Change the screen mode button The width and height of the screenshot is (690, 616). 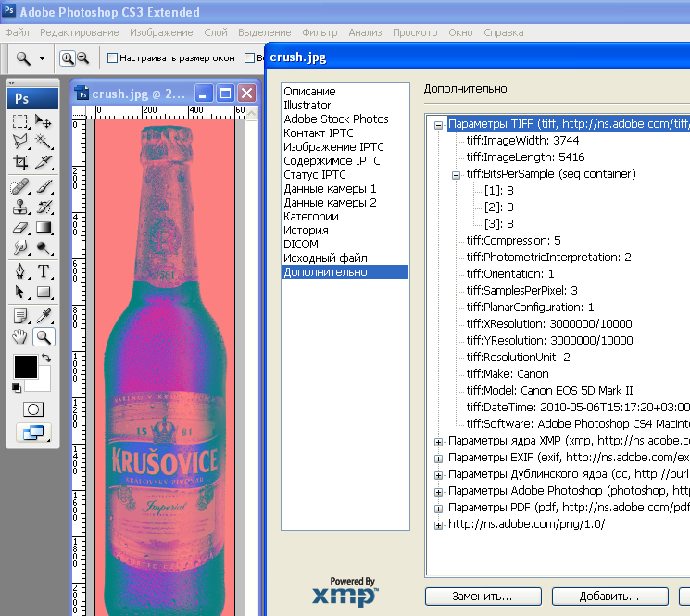33,433
